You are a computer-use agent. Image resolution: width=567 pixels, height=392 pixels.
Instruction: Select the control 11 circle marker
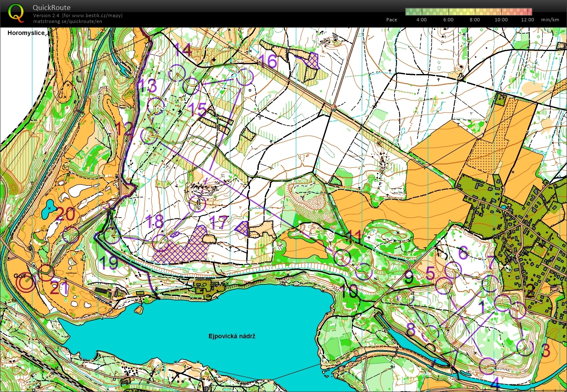[x=342, y=258]
